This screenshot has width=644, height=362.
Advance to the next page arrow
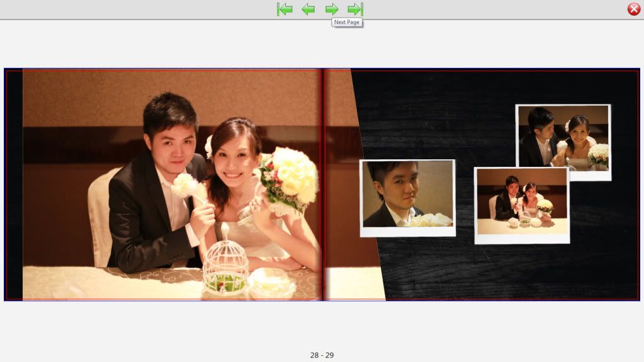[332, 9]
